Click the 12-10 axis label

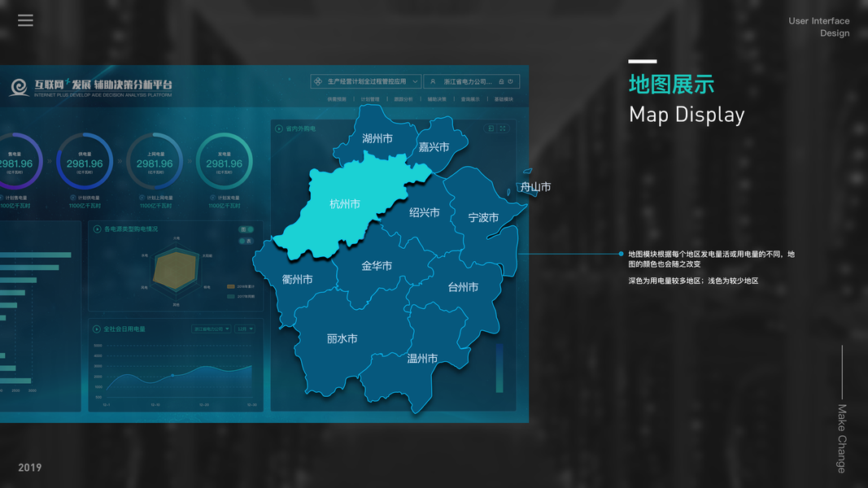155,405
